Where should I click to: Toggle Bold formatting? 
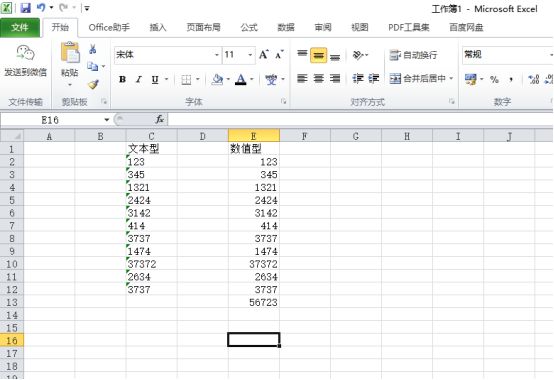point(122,79)
